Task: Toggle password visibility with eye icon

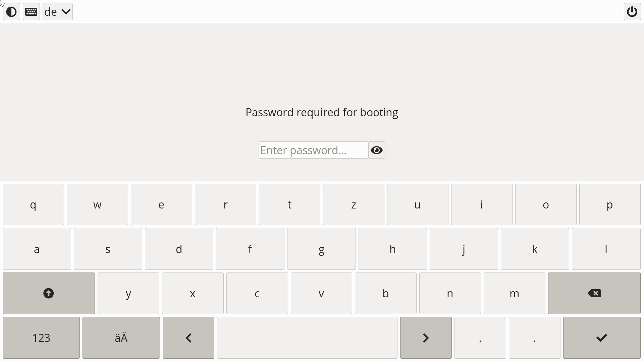Action: pyautogui.click(x=377, y=150)
